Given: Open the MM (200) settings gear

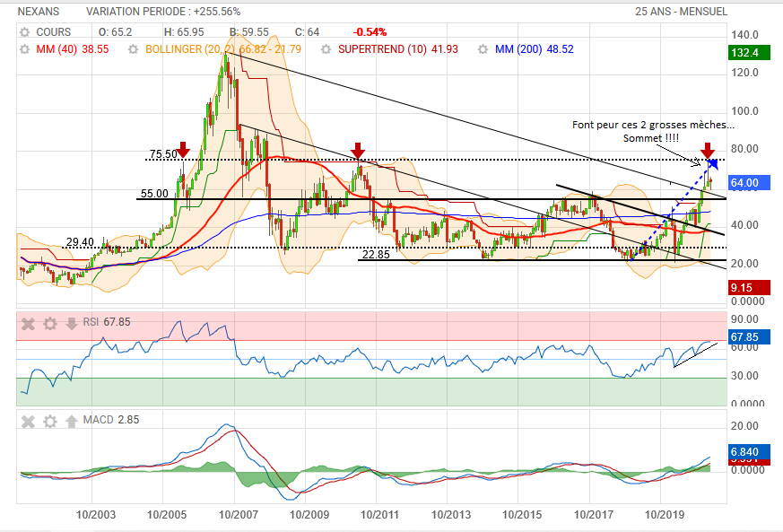Looking at the screenshot, I should click(483, 49).
